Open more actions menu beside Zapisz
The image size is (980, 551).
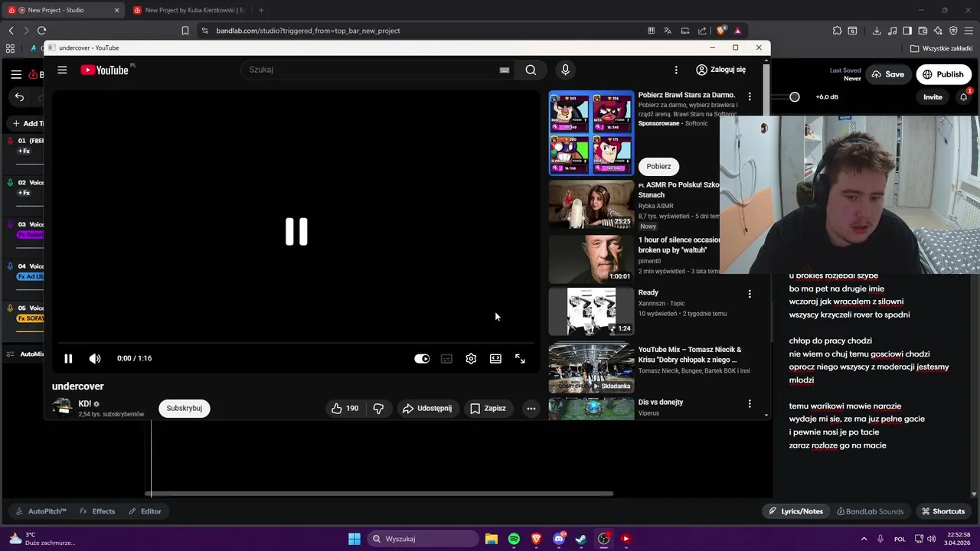click(531, 408)
